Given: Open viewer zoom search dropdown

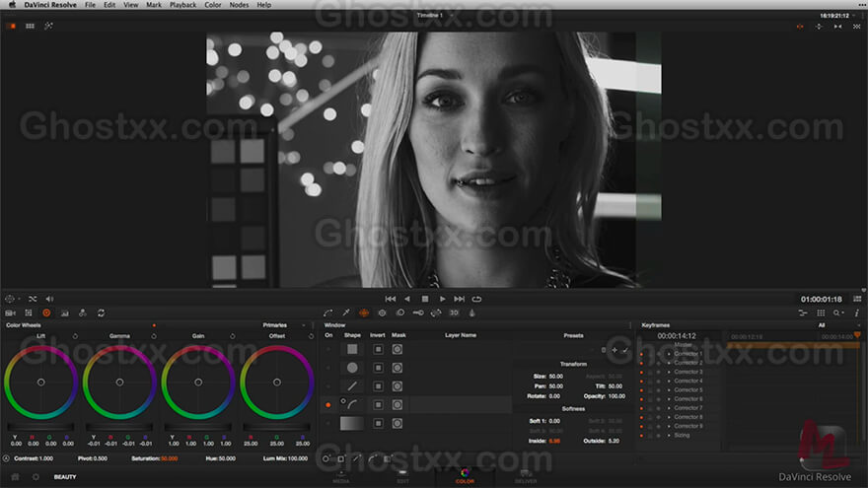Looking at the screenshot, I should tap(838, 314).
